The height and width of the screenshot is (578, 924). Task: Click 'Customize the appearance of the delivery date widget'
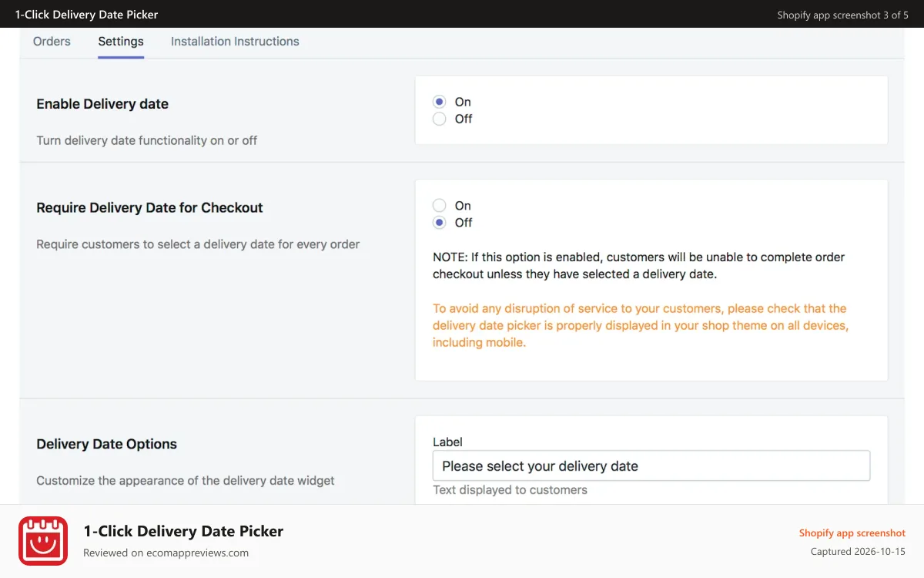(186, 480)
